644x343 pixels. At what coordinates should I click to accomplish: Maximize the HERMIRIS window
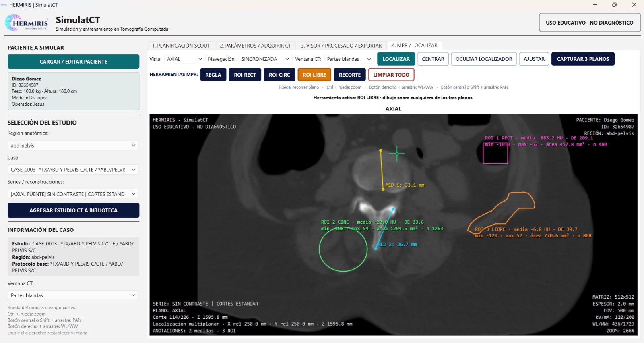614,5
